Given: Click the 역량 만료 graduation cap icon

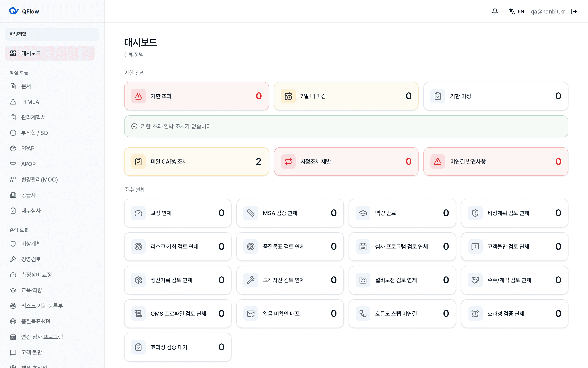Looking at the screenshot, I should (363, 213).
